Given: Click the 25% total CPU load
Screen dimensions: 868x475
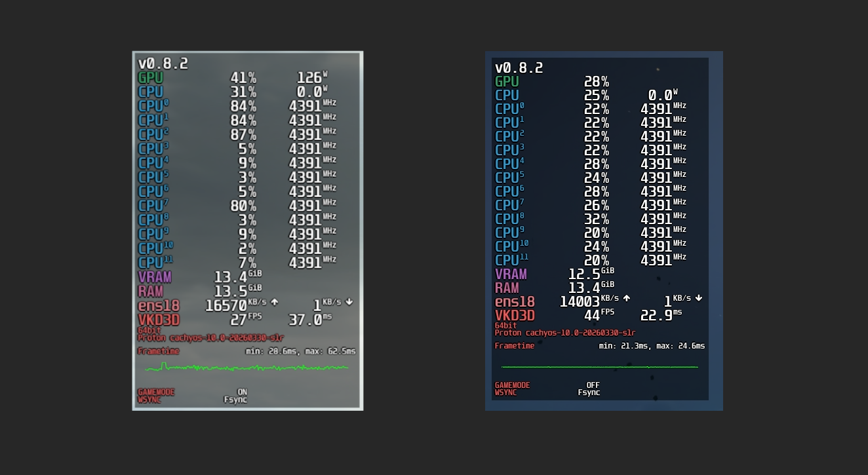Looking at the screenshot, I should [x=597, y=96].
